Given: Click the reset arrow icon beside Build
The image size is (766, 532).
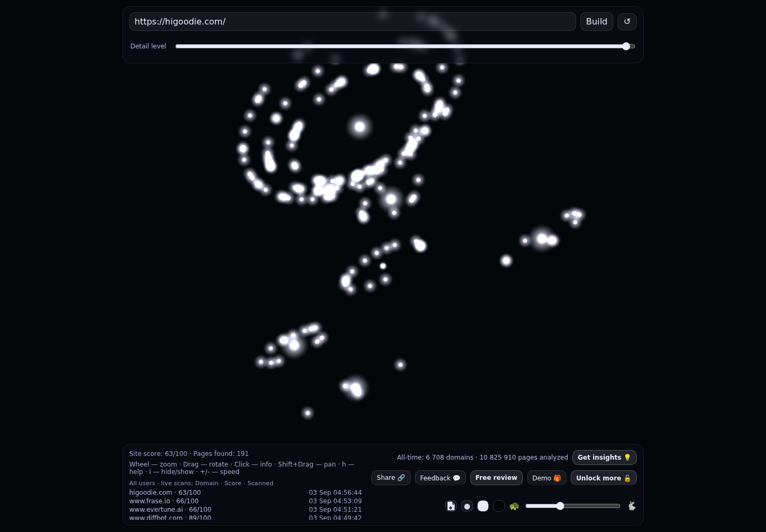Looking at the screenshot, I should [627, 22].
